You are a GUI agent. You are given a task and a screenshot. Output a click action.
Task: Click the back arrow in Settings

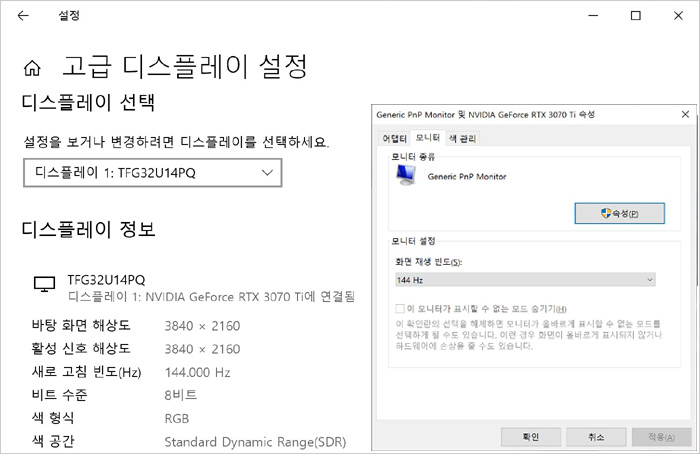(23, 16)
